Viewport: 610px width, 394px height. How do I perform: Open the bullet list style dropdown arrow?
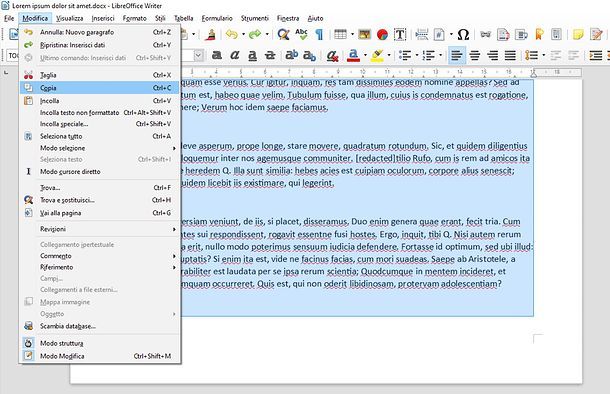(x=417, y=56)
